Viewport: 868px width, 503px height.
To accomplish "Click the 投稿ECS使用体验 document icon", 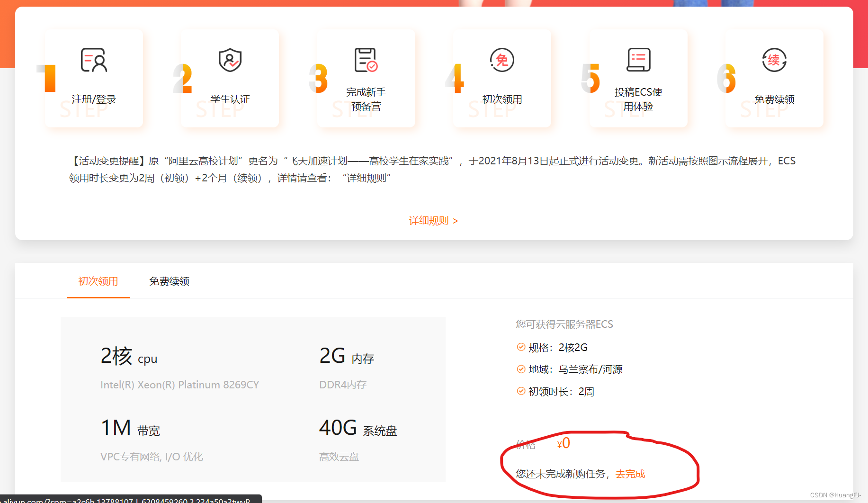I will point(638,60).
